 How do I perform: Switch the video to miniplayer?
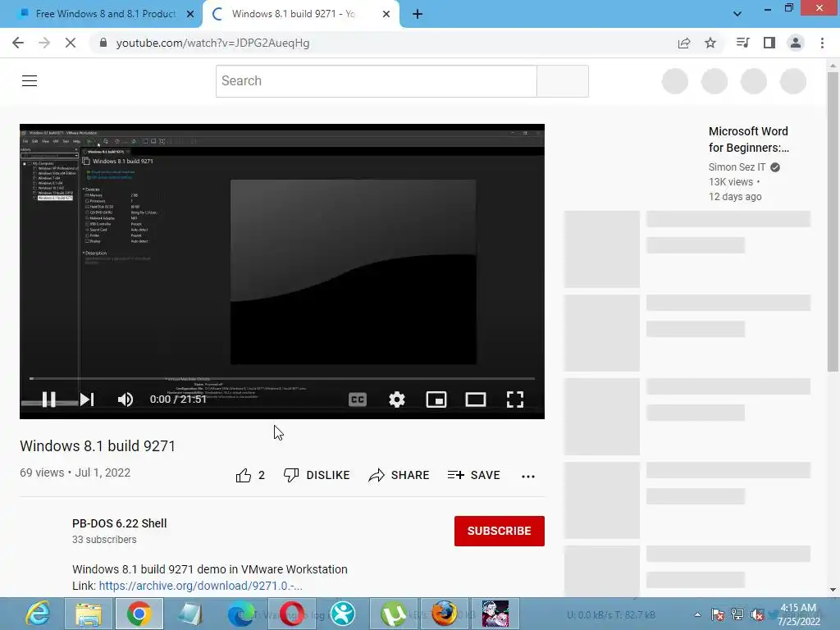(436, 399)
